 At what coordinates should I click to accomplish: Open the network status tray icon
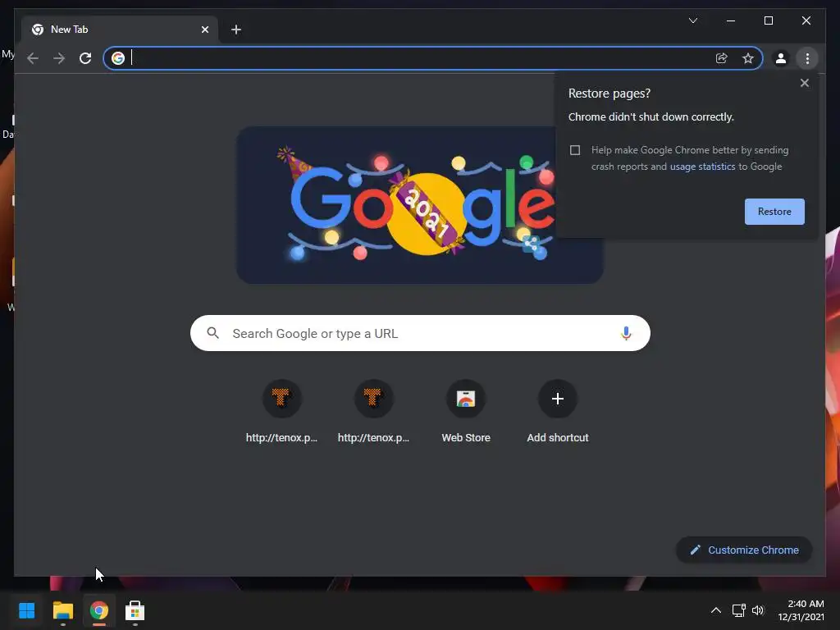739,610
